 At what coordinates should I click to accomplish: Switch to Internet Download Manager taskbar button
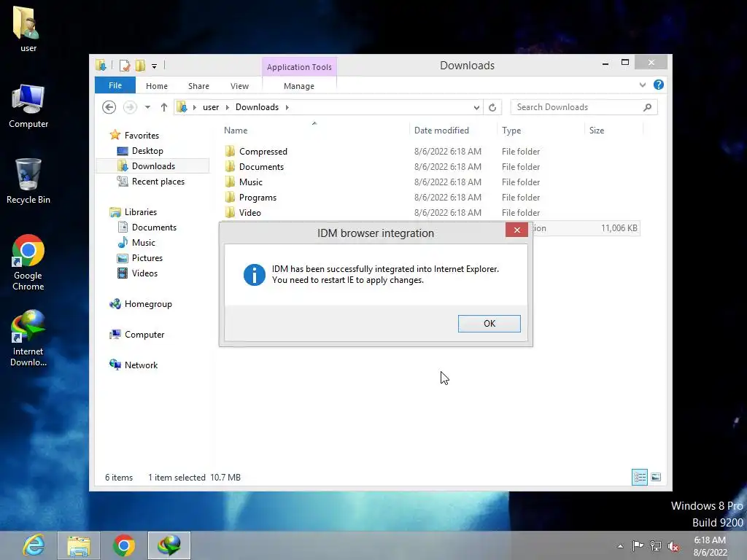tap(169, 545)
